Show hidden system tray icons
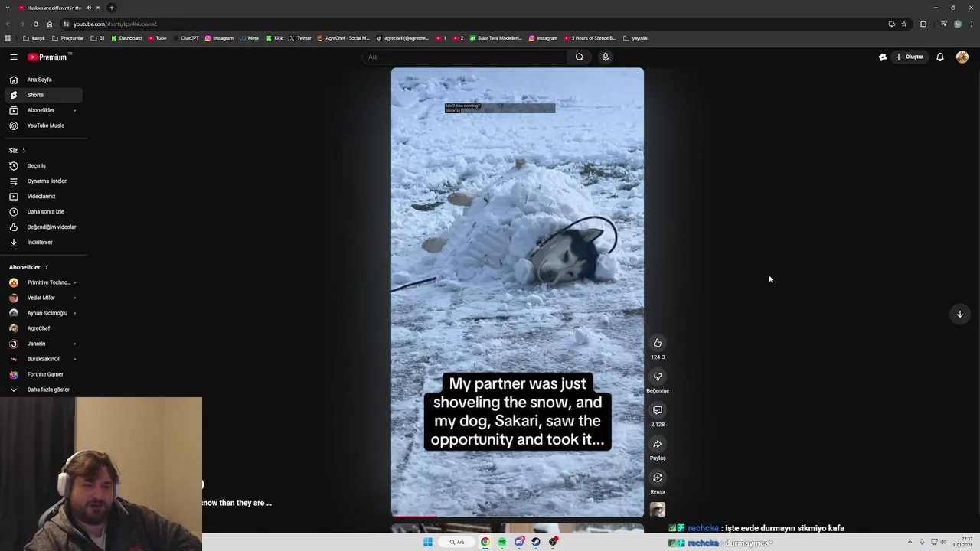The width and height of the screenshot is (980, 551). (x=910, y=542)
